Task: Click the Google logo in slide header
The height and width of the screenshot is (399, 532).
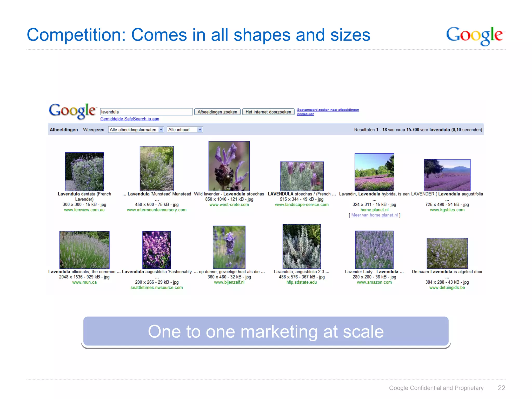Action: pos(474,36)
